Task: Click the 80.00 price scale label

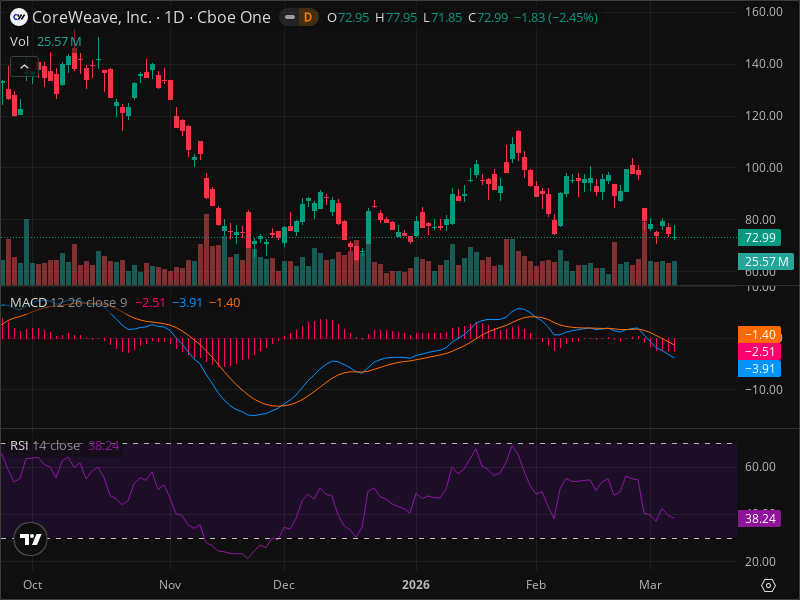Action: coord(760,219)
